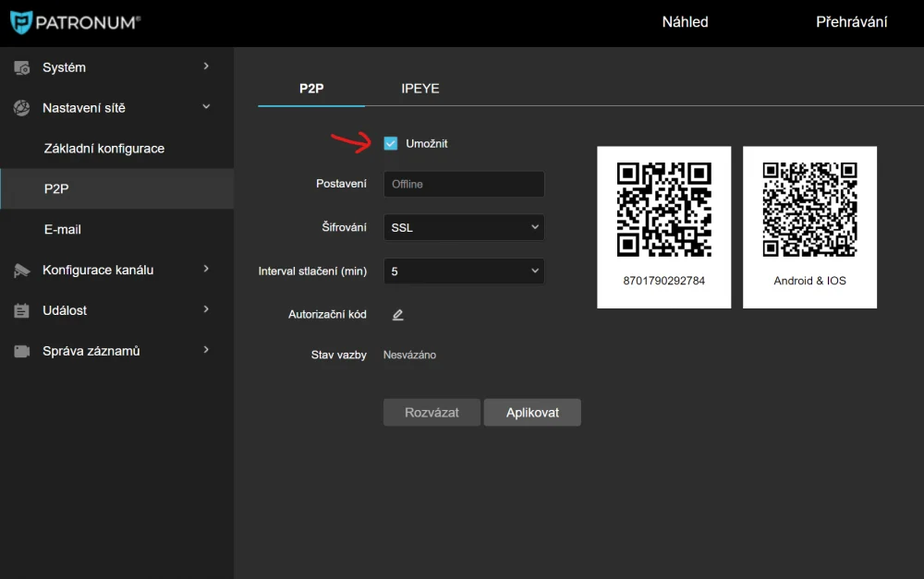Open Přehrávání in the top bar

pyautogui.click(x=852, y=22)
